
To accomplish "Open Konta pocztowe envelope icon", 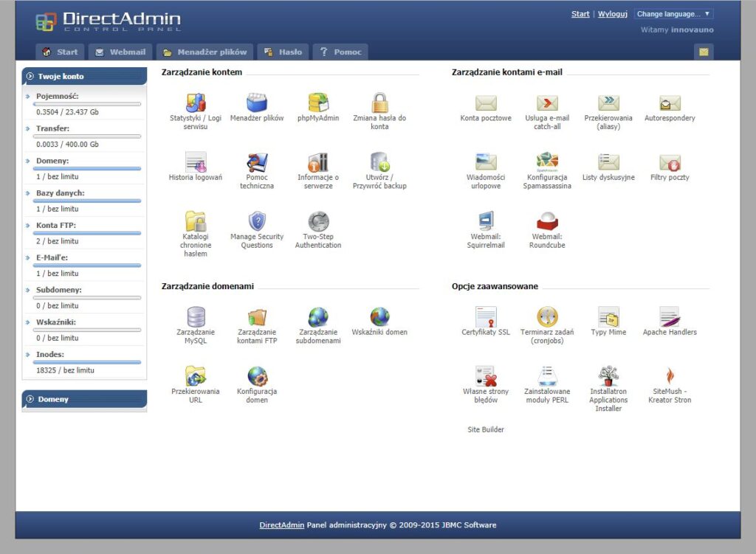I will pos(486,103).
